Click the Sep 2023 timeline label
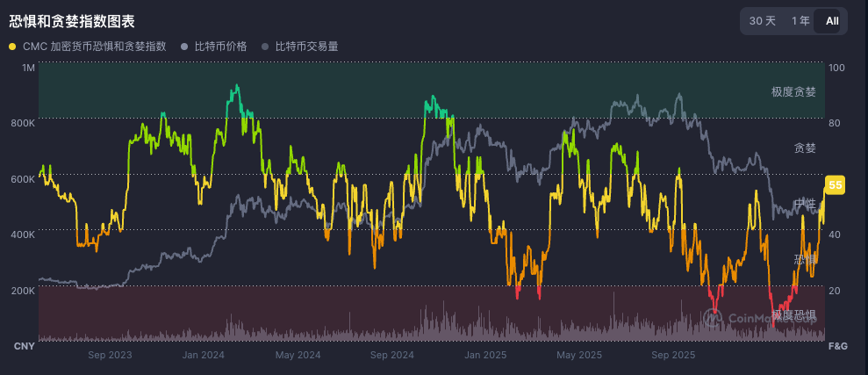868x375 pixels. (110, 355)
